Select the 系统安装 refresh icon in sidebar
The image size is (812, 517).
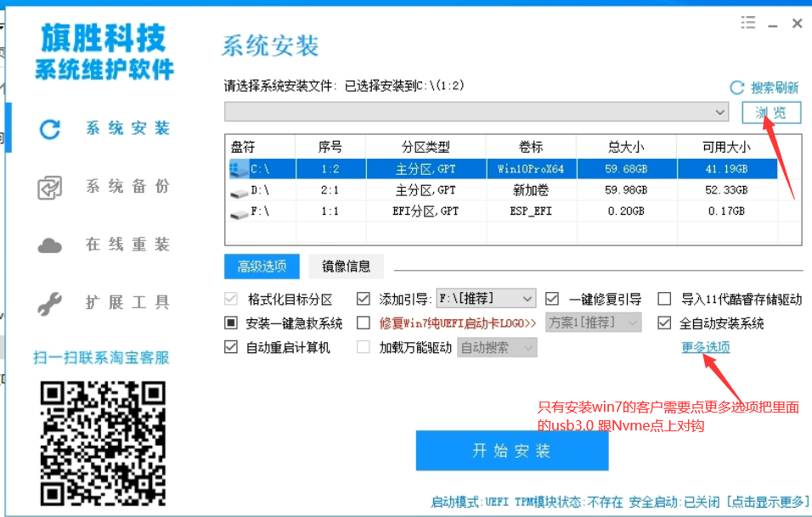(x=48, y=128)
